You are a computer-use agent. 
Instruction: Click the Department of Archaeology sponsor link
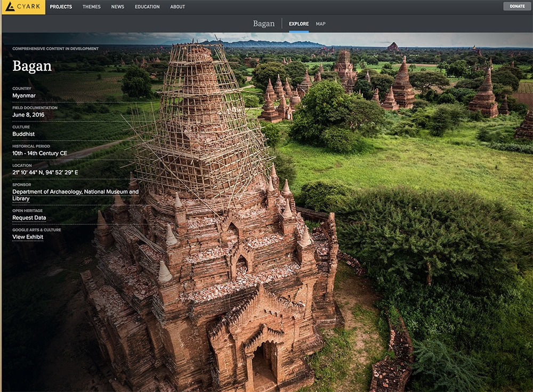pos(76,195)
